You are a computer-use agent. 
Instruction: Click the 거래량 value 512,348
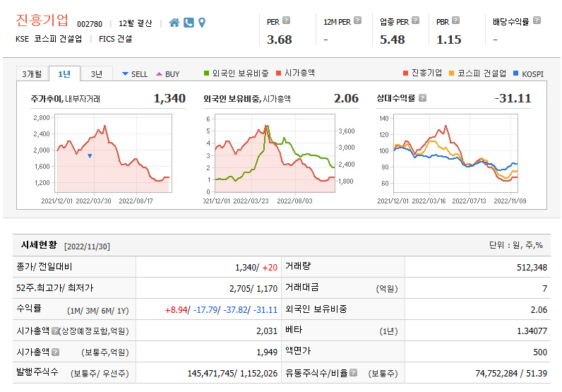click(x=532, y=268)
